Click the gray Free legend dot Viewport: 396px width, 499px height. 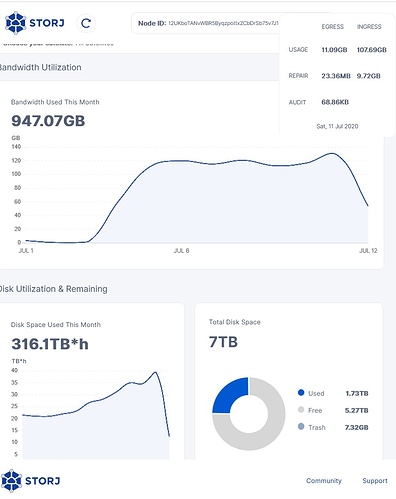click(301, 410)
